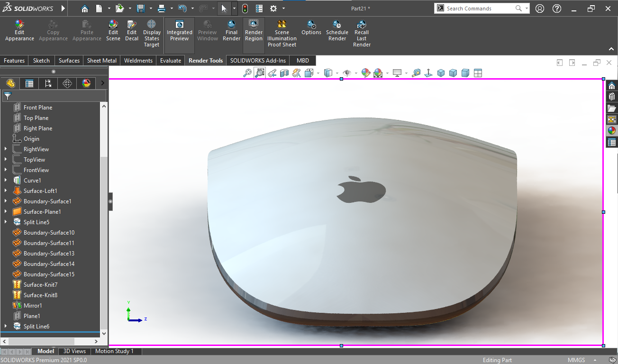Open the Schedule Render tool
Screen dimensions: 618x364
point(337,30)
